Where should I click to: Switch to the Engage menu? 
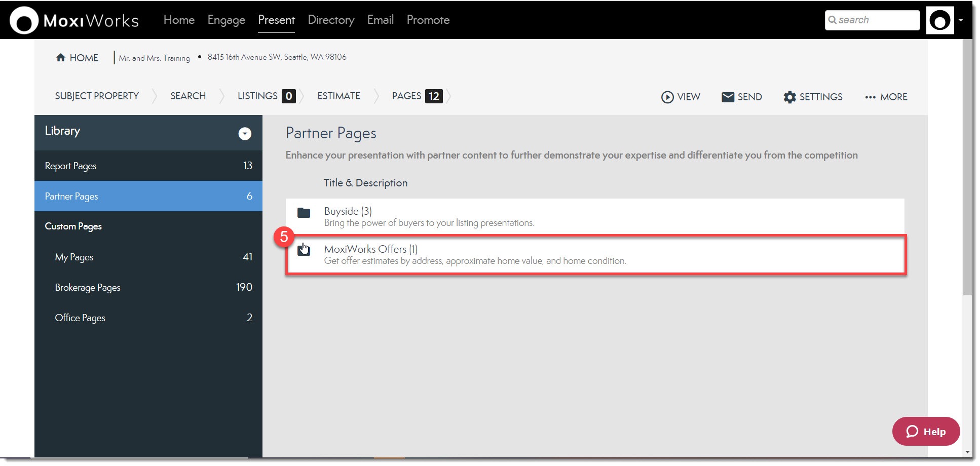click(226, 20)
